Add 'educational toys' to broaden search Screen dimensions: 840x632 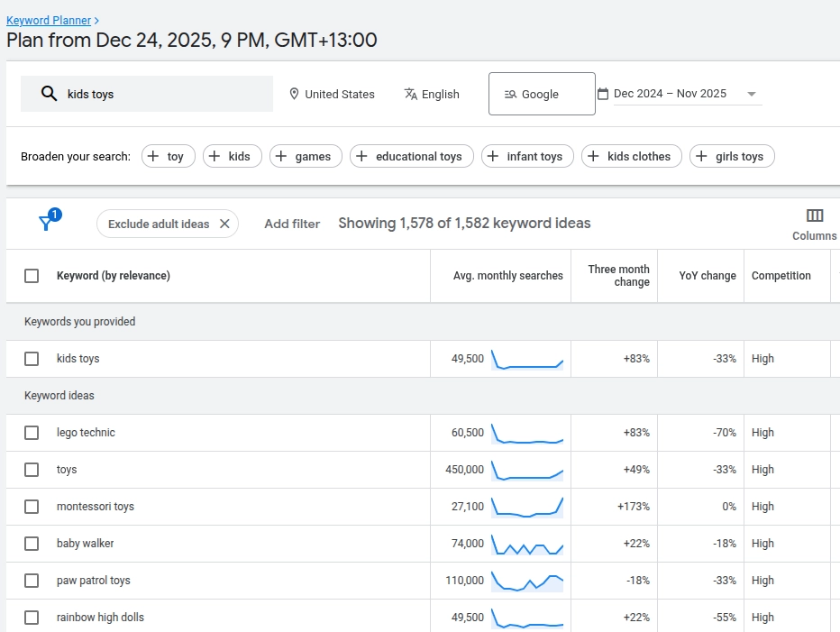pos(411,157)
